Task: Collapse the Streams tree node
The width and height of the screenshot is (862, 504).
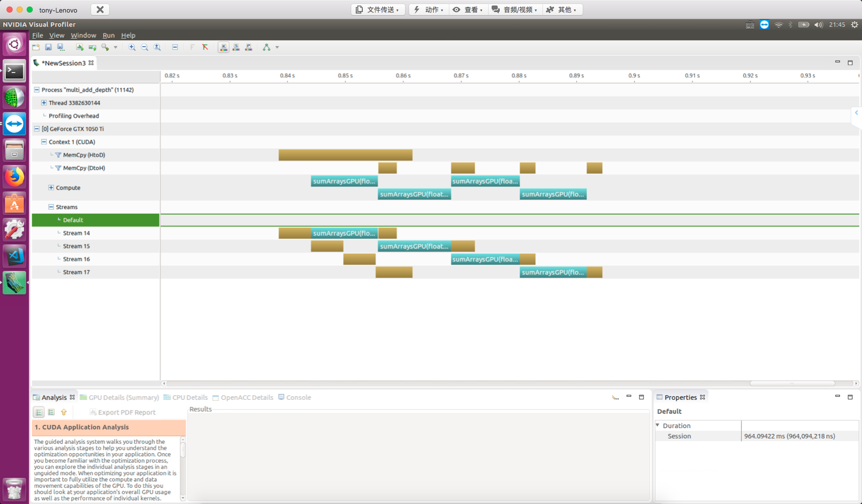Action: coord(51,207)
